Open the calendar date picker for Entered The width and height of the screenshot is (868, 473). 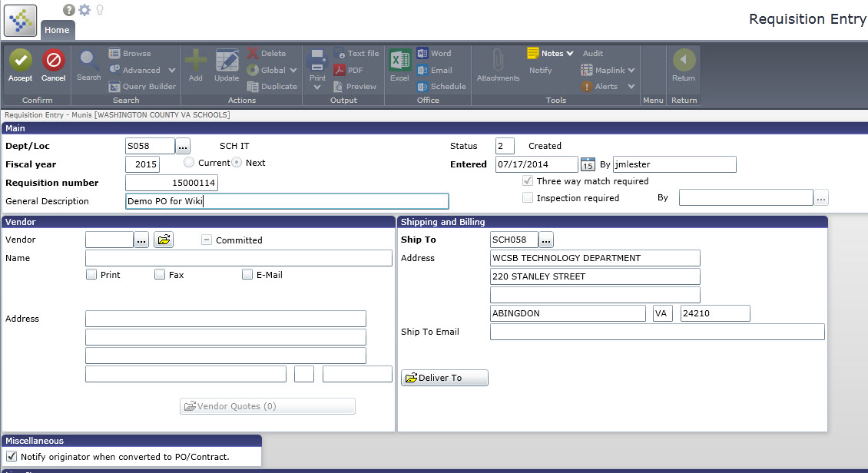coord(588,164)
